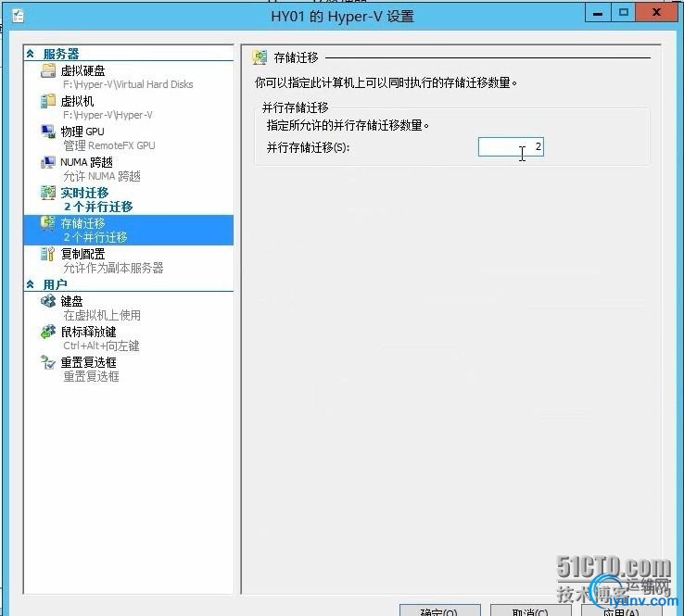Screen dimensions: 684x616
Task: Click the 并行存储迁移(S): label
Action: (308, 147)
